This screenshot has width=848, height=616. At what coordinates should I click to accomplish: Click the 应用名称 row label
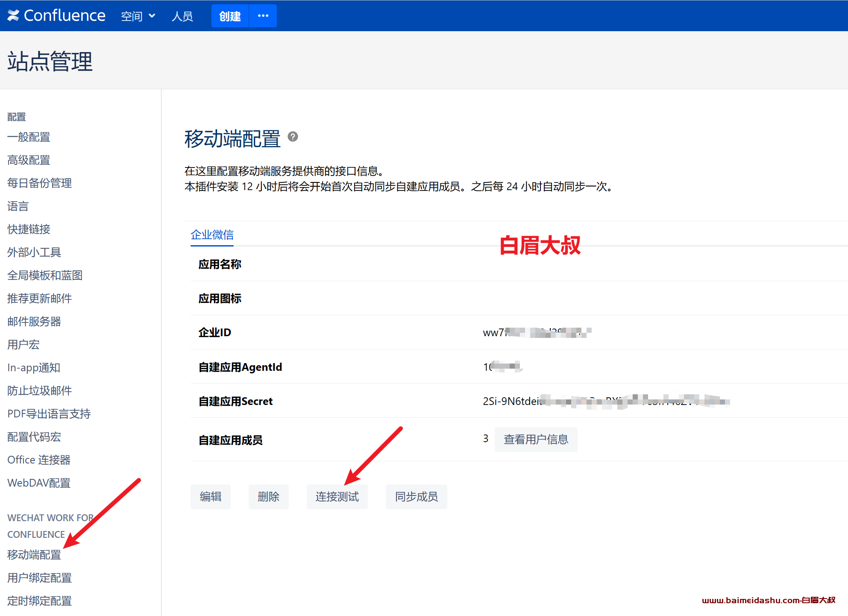(220, 264)
